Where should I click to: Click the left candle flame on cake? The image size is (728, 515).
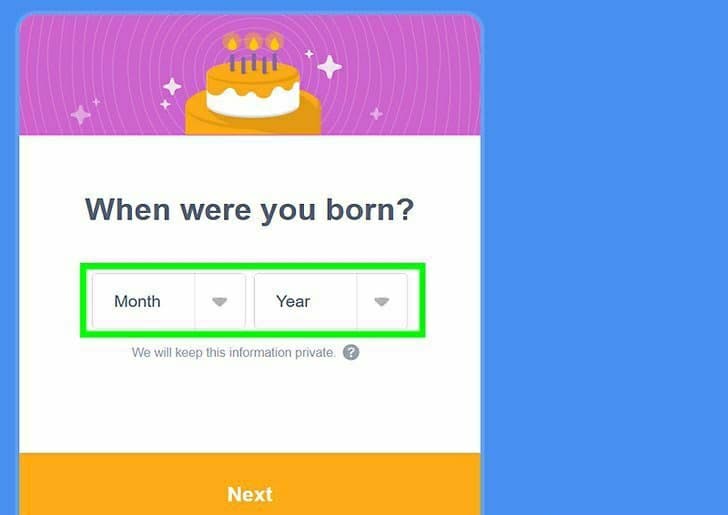pos(232,43)
